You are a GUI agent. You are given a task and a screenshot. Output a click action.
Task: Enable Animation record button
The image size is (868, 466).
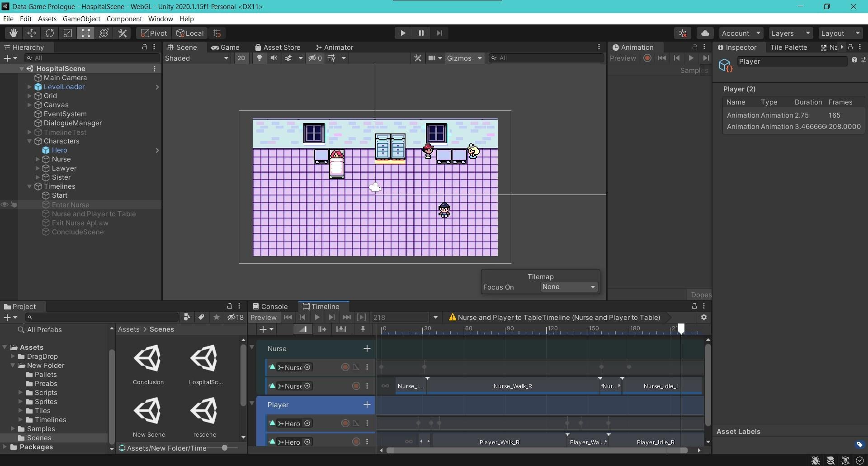tap(647, 58)
